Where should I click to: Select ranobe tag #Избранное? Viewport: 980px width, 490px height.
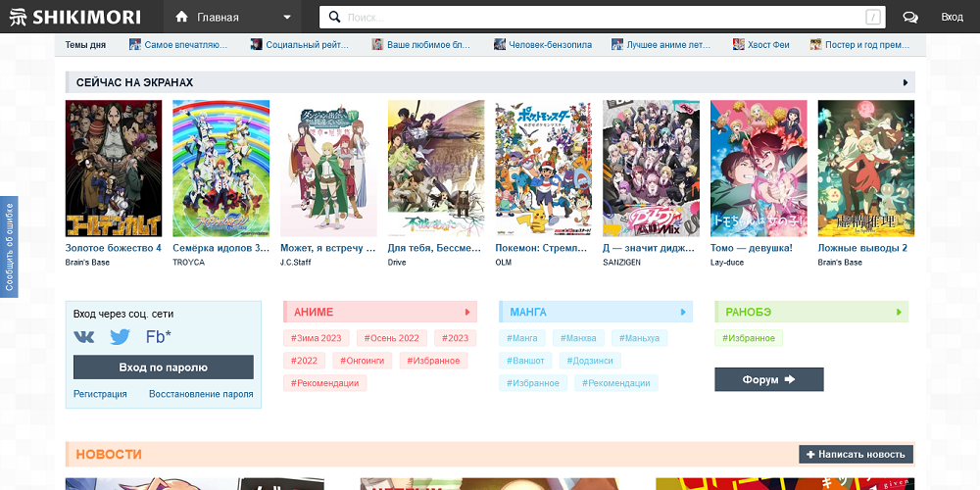[x=749, y=338]
